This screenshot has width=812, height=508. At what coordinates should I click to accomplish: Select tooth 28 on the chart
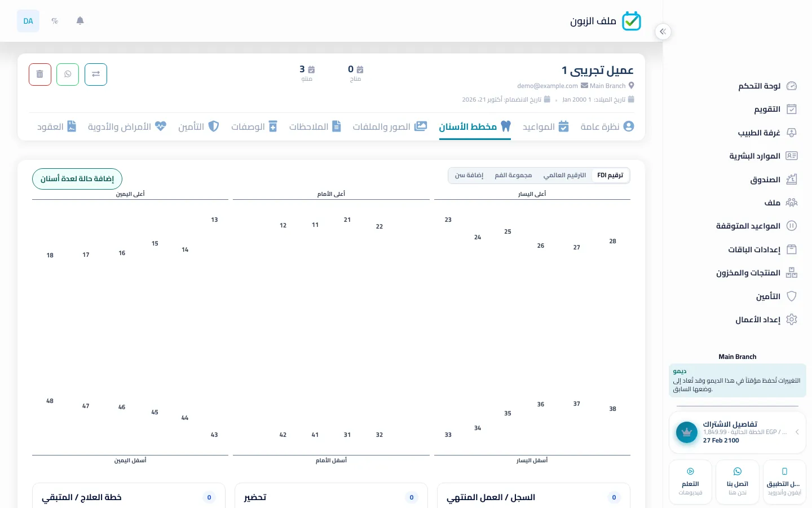click(613, 241)
